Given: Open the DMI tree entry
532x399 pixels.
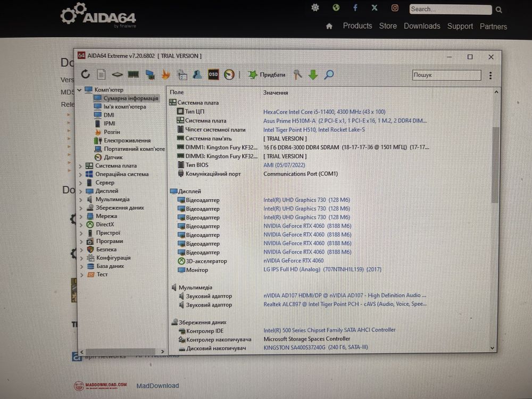Looking at the screenshot, I should (109, 115).
